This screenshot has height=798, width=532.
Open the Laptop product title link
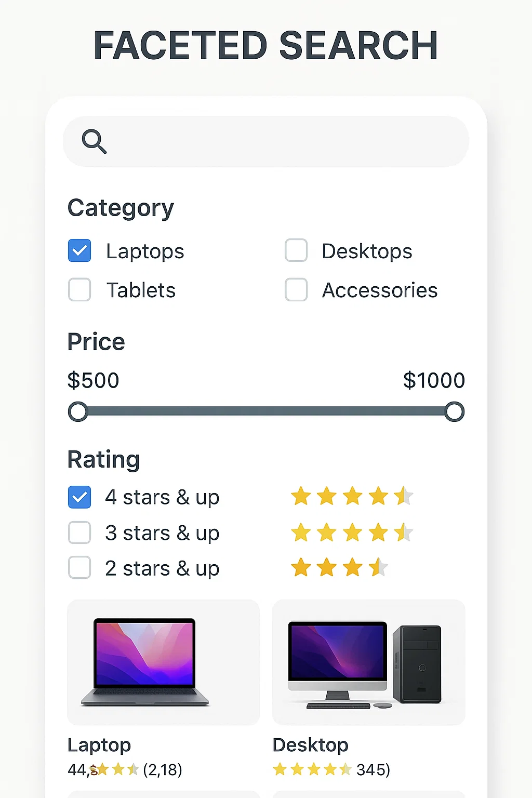tap(99, 745)
